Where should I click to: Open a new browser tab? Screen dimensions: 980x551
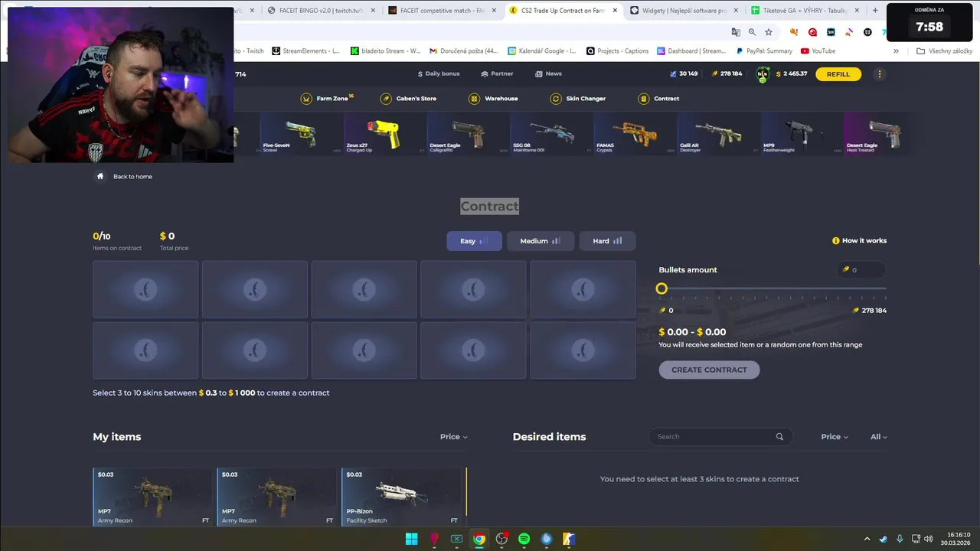pyautogui.click(x=875, y=11)
